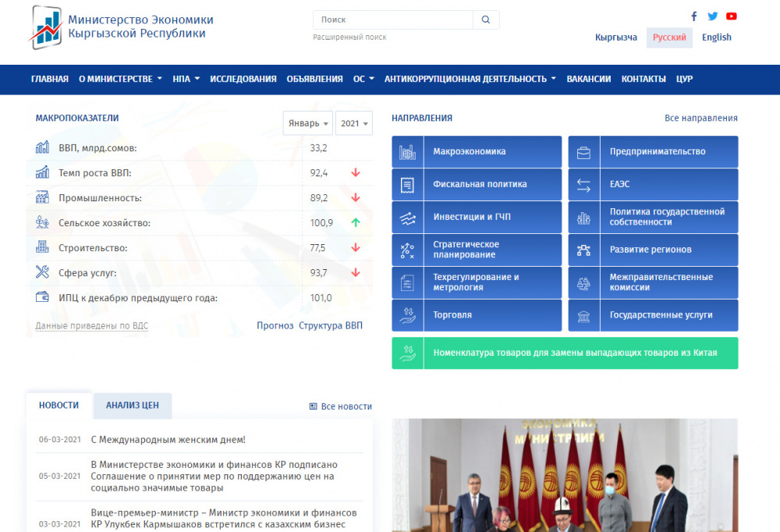This screenshot has height=532, width=780.
Task: Click the Макроэкономика tile icon
Action: 407,152
